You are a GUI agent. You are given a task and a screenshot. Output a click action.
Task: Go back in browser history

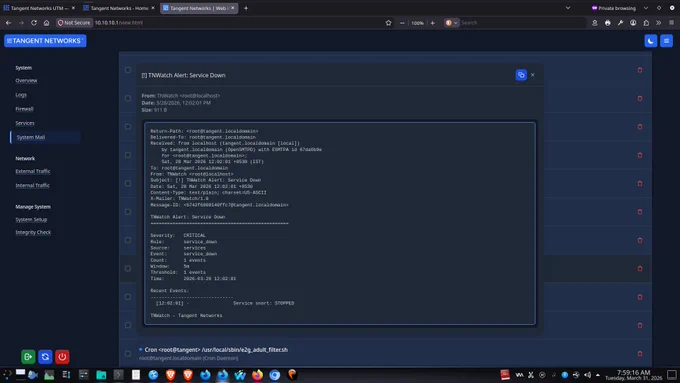[x=8, y=23]
